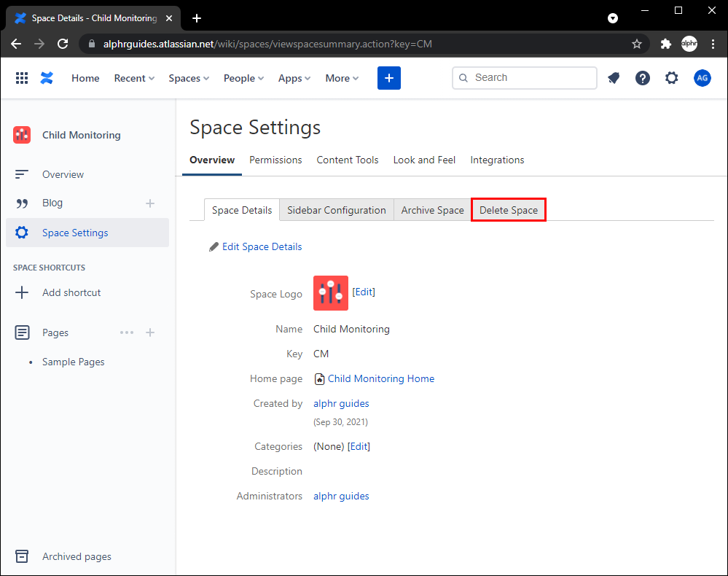Click Edit Space Details link
This screenshot has width=728, height=576.
262,246
